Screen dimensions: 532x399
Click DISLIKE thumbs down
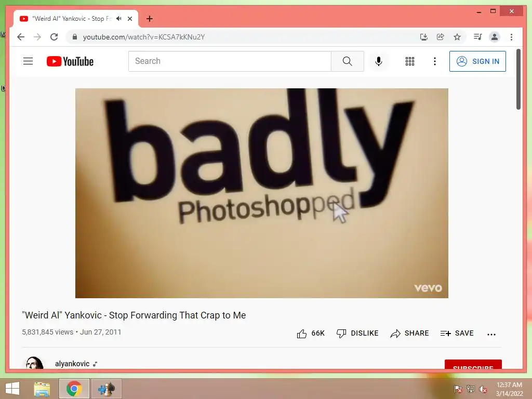(357, 334)
